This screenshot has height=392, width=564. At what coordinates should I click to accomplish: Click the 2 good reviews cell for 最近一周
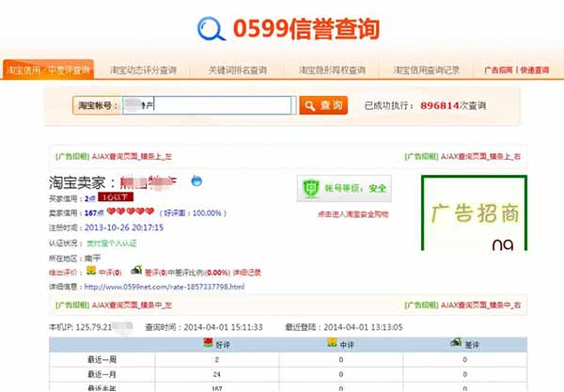216,359
